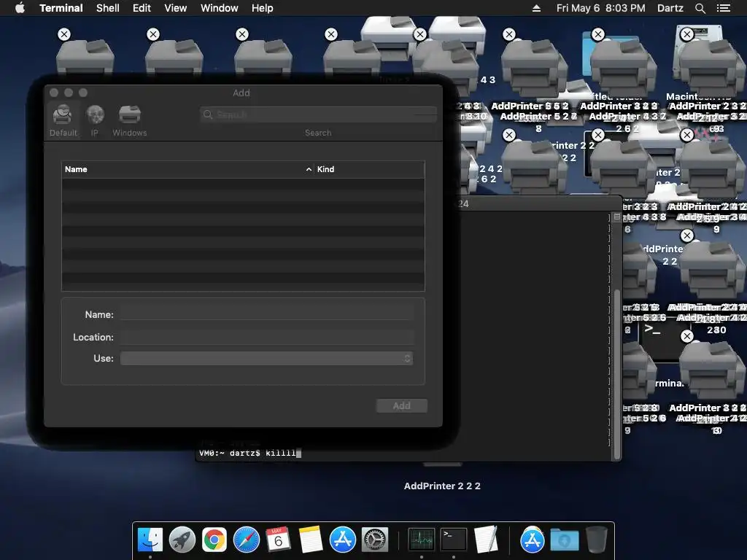Open Calendar from the Dock
The image size is (747, 560).
pyautogui.click(x=278, y=540)
